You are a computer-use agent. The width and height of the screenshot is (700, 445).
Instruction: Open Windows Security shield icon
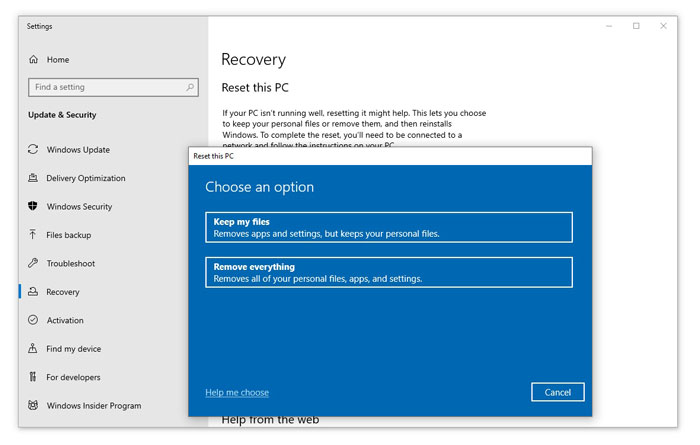[33, 207]
